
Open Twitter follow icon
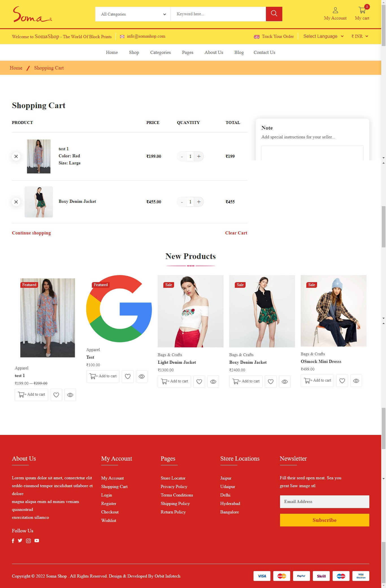coord(20,541)
